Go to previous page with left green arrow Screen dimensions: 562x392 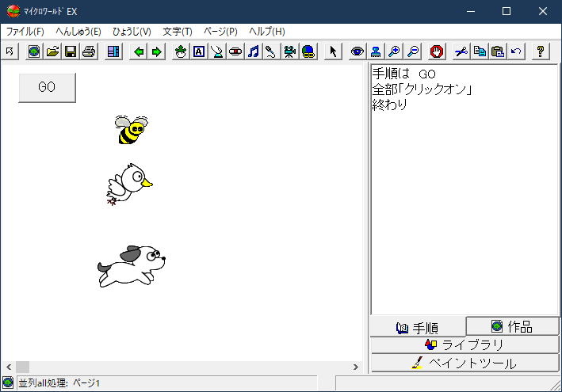139,51
